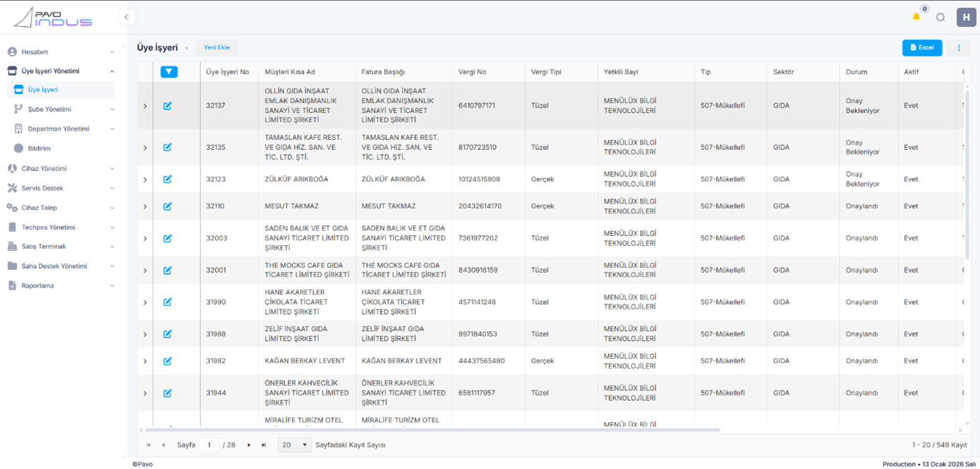Click edit icon for row 32110
980x469 pixels.
tap(168, 206)
